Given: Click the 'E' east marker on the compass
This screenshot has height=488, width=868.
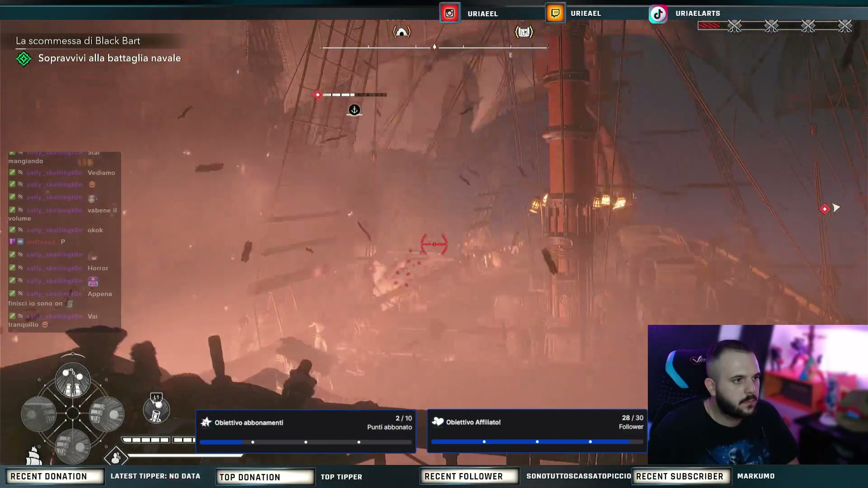Looking at the screenshot, I should pos(511,55).
